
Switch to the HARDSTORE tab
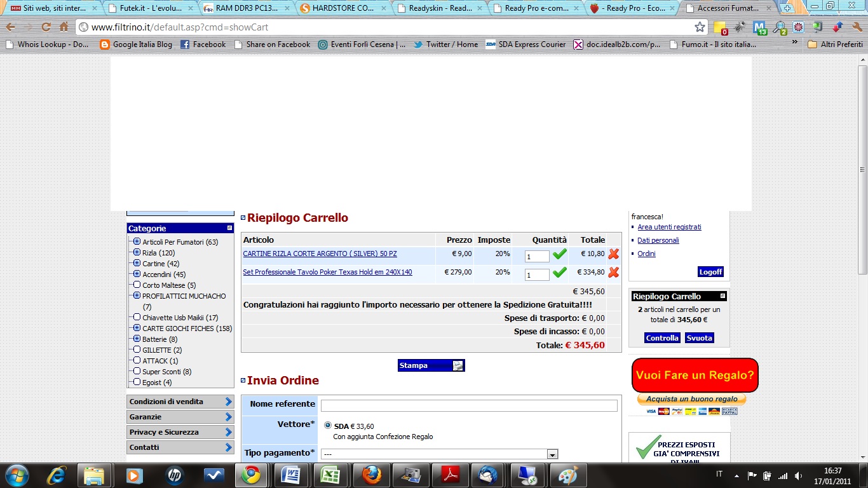point(342,8)
